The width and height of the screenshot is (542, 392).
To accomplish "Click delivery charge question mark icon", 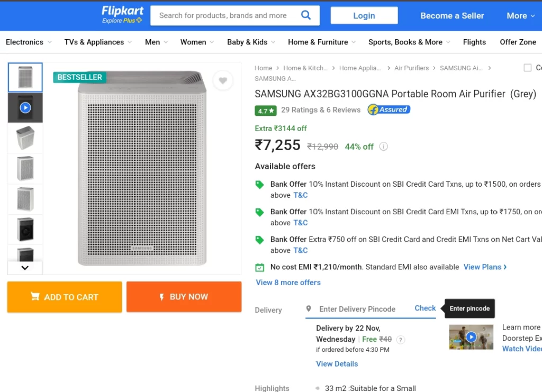I will point(400,340).
